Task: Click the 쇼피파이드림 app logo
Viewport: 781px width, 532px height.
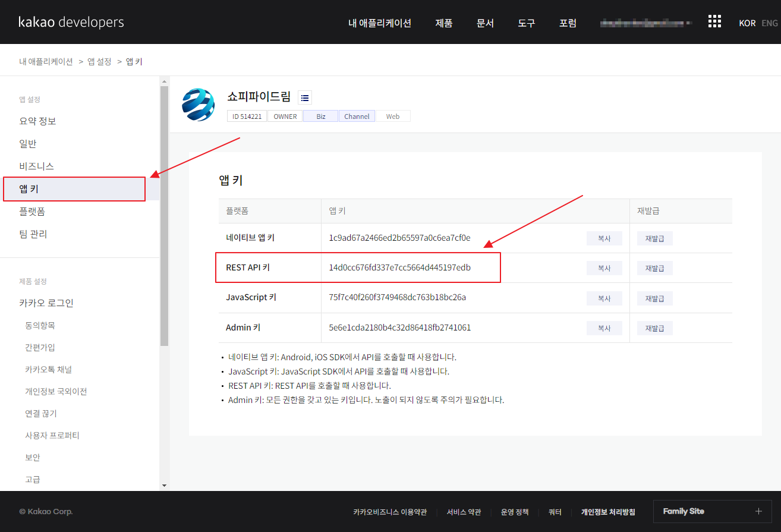Action: point(198,105)
